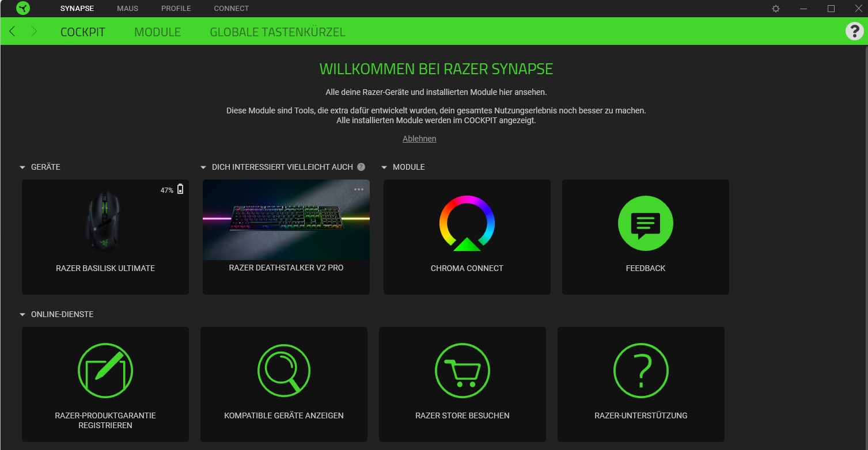This screenshot has height=450, width=868.
Task: Open the Profile menu
Action: coord(176,9)
